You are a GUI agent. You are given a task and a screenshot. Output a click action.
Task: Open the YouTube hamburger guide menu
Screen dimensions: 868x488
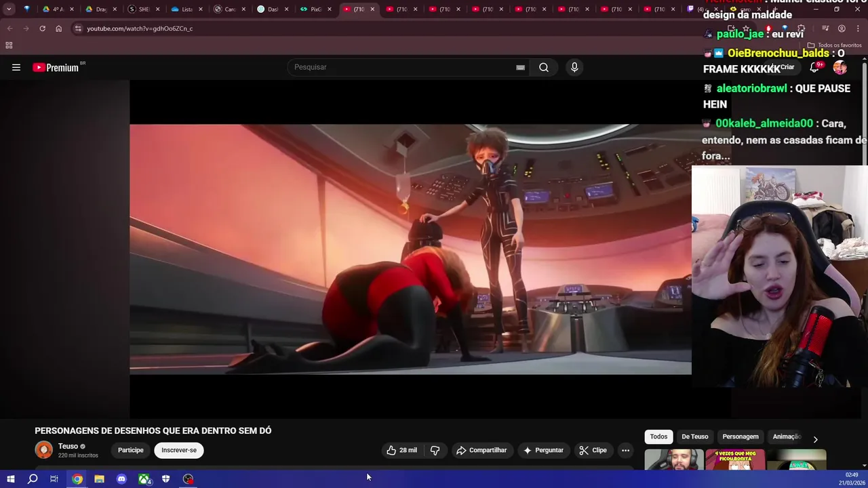point(16,67)
